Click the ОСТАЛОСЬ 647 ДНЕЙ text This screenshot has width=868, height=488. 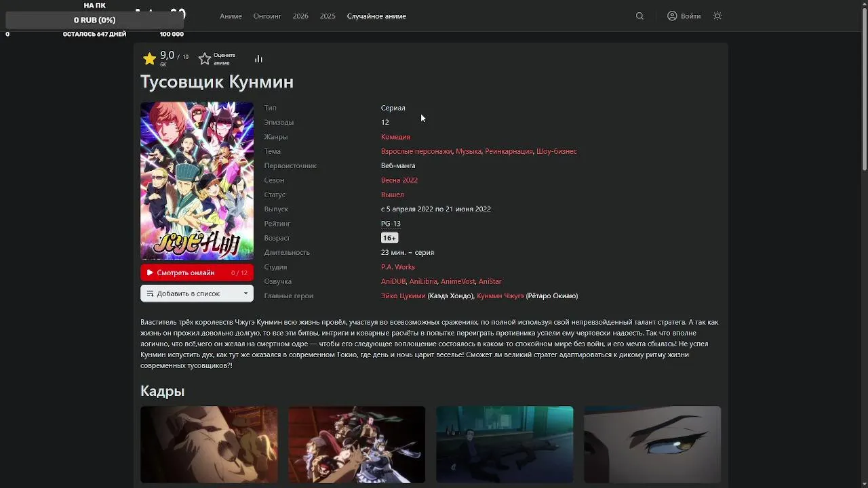pyautogui.click(x=94, y=34)
